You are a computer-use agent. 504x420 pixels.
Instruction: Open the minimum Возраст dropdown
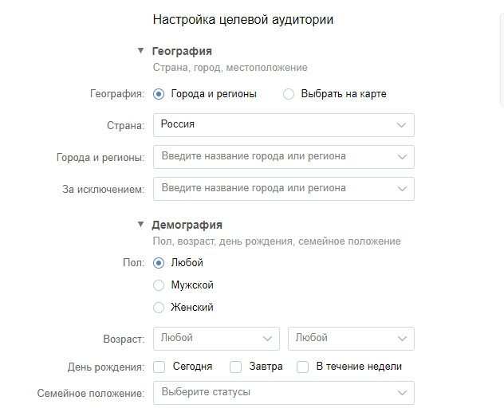coord(216,339)
